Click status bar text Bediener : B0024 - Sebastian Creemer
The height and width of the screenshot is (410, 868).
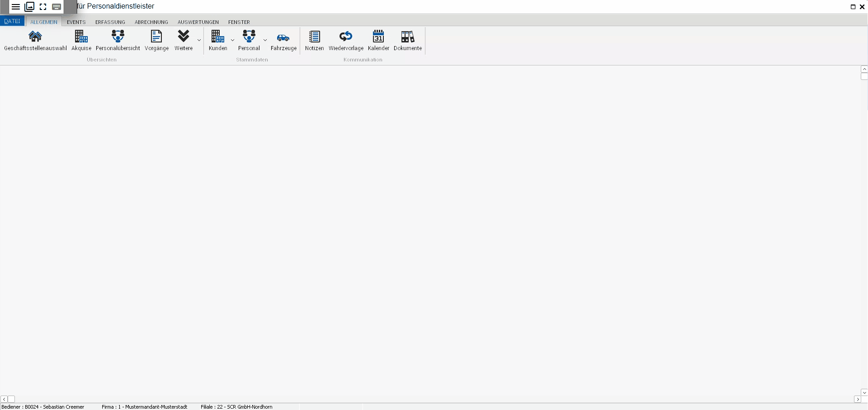coord(43,407)
